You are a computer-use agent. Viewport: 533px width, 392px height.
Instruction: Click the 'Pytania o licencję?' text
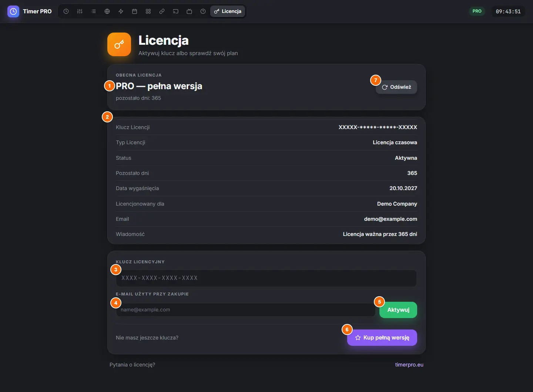pyautogui.click(x=132, y=365)
